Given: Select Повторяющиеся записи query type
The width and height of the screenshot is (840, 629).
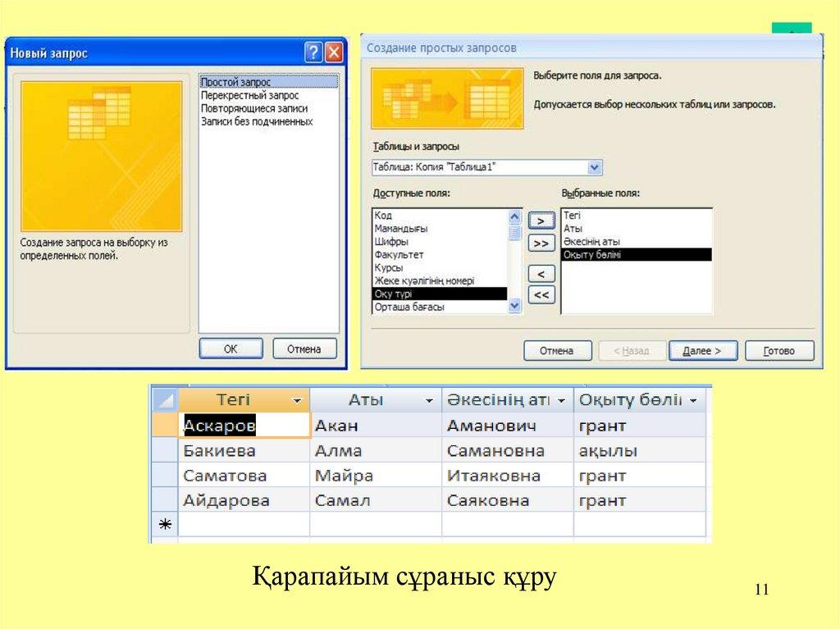Looking at the screenshot, I should click(x=253, y=108).
